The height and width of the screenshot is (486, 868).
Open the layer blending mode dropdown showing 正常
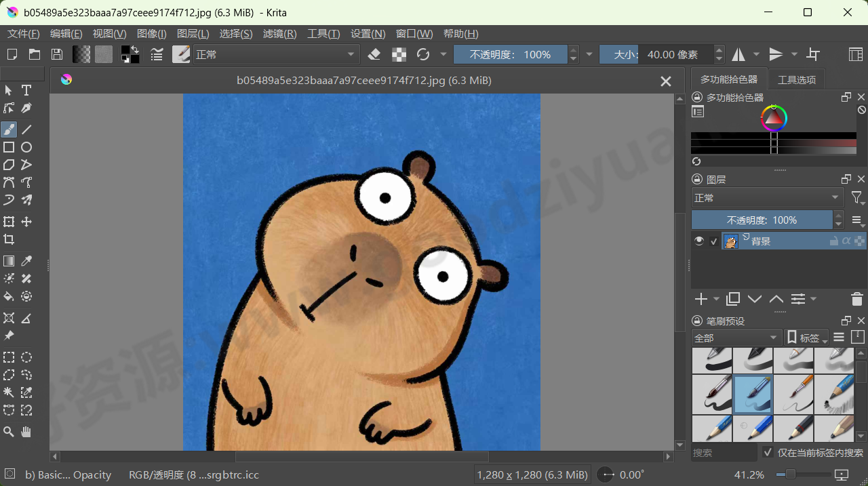pos(767,198)
